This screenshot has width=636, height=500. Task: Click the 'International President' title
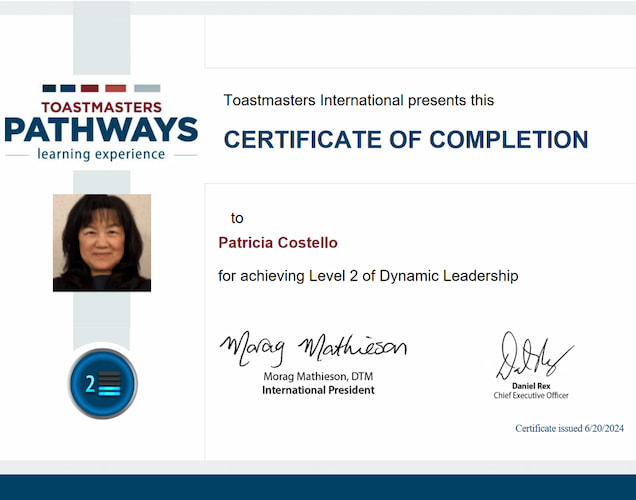[x=318, y=390]
